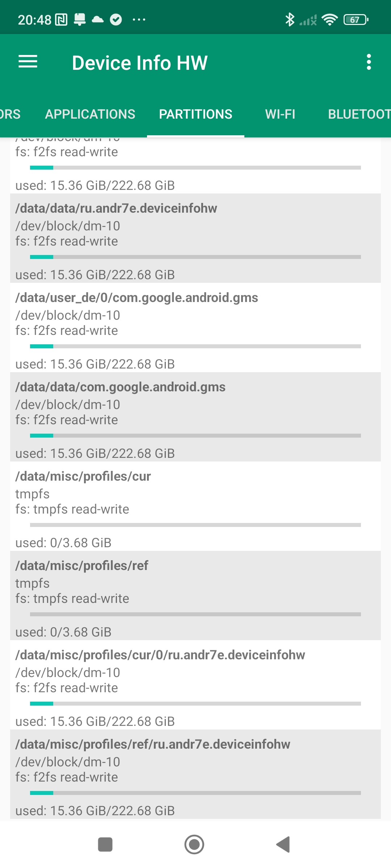Open the three-dot overflow menu
This screenshot has width=391, height=868.
point(369,62)
